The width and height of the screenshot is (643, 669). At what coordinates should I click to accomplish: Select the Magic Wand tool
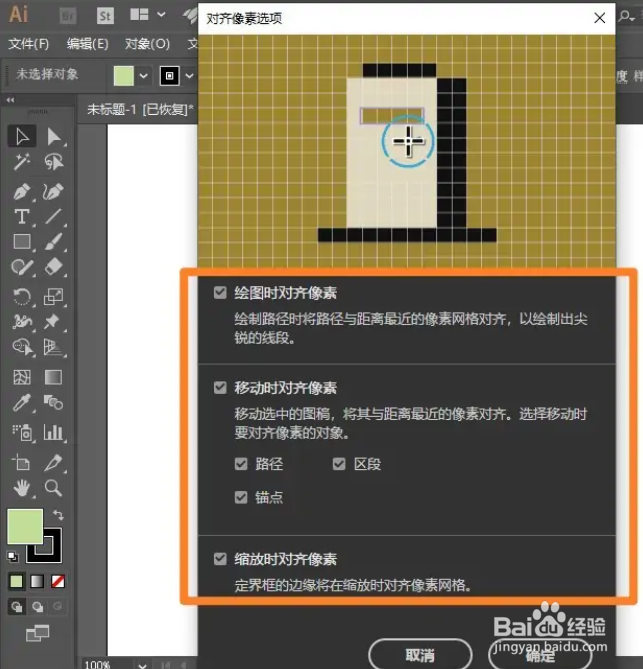click(22, 162)
